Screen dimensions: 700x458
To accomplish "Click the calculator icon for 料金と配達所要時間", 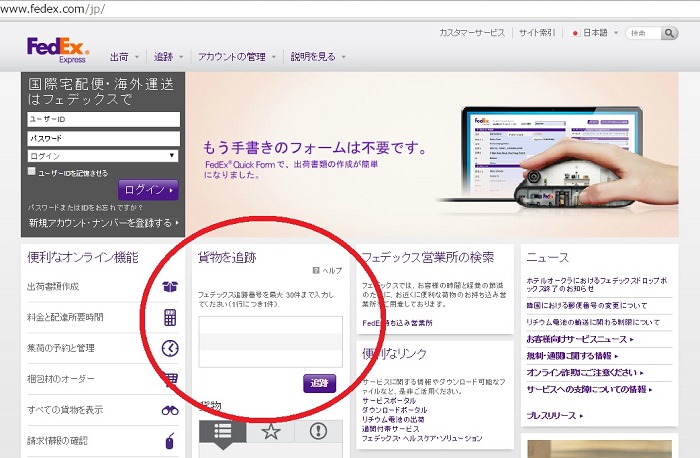I will tap(170, 317).
